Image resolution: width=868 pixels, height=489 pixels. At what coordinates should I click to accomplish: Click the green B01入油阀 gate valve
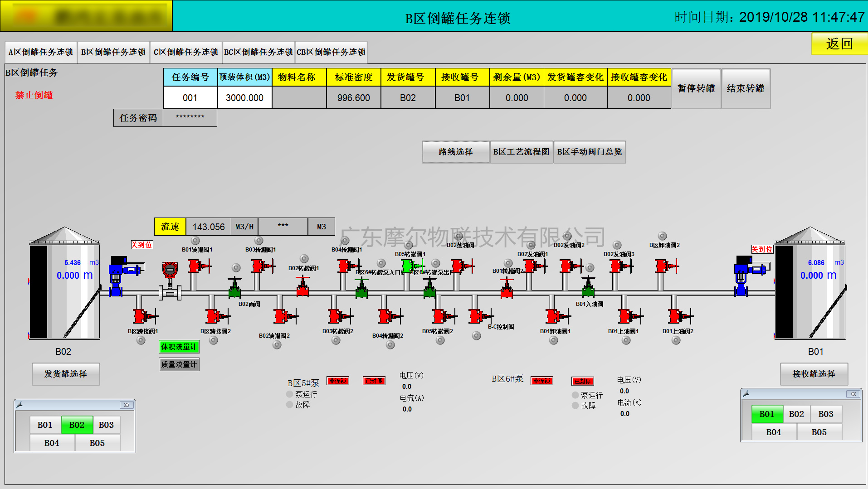[588, 287]
